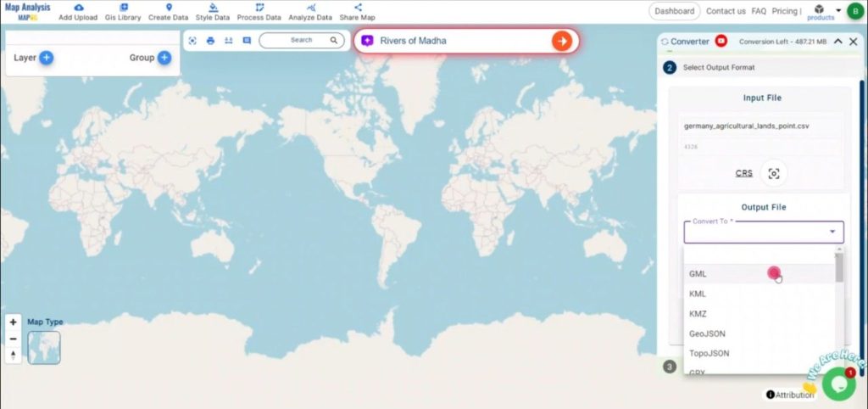Collapse the Converter panel with chevron
Screen dimensions: 868x409
pyautogui.click(x=838, y=41)
